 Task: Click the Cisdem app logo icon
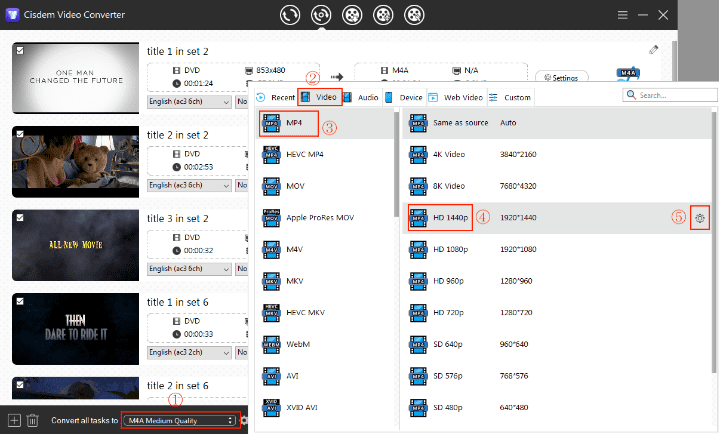point(12,15)
